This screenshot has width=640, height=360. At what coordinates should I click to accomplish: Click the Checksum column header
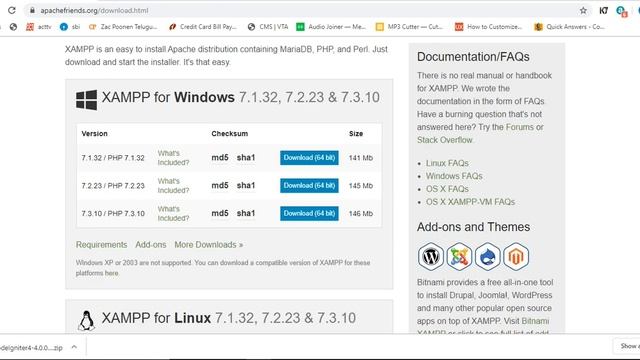(x=229, y=133)
